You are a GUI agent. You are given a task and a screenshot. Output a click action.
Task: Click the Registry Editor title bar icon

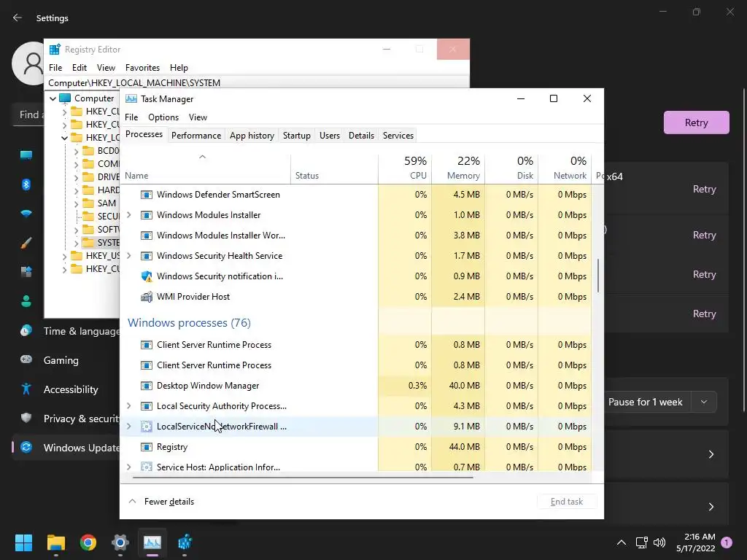tap(55, 50)
